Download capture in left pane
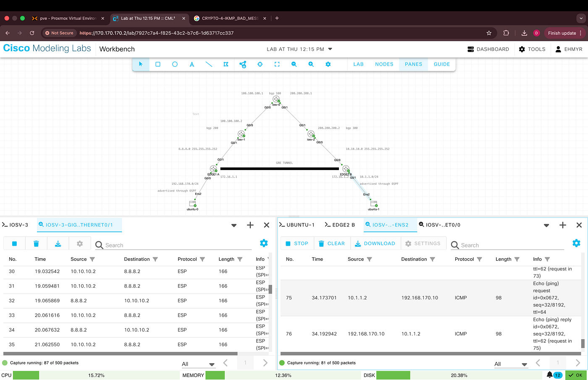This screenshot has width=588, height=380. tap(58, 244)
